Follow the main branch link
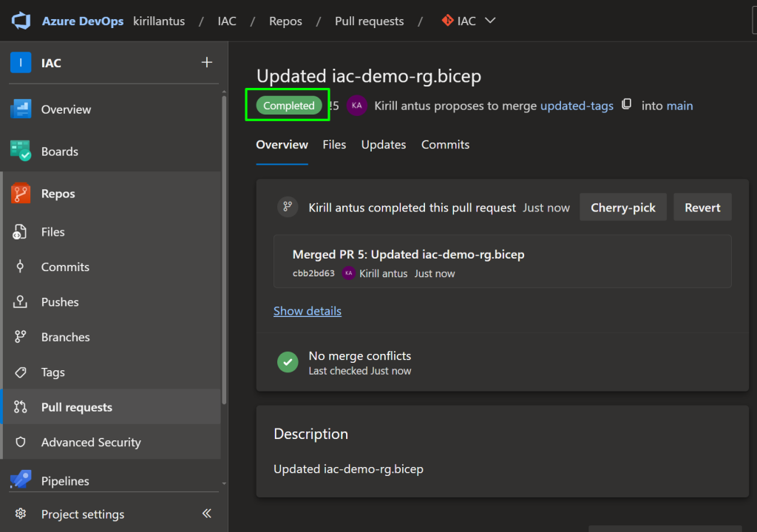The image size is (757, 532). coord(679,106)
